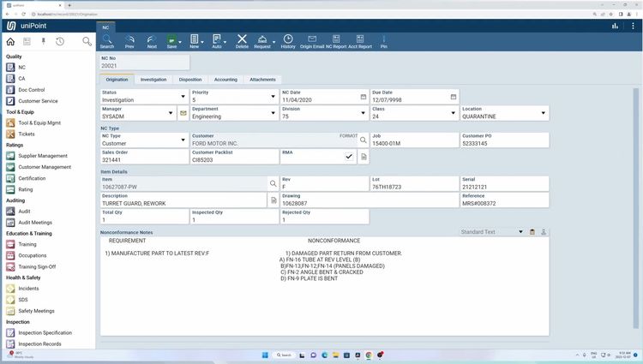The image size is (643, 364).
Task: Go to Home in sidebar
Action: (10, 41)
